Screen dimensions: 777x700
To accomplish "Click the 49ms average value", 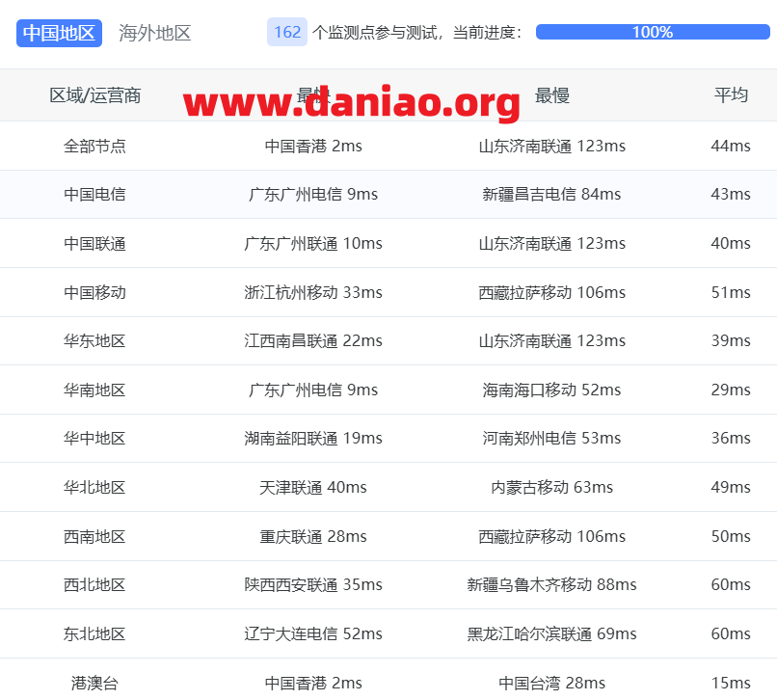I will pos(731,487).
